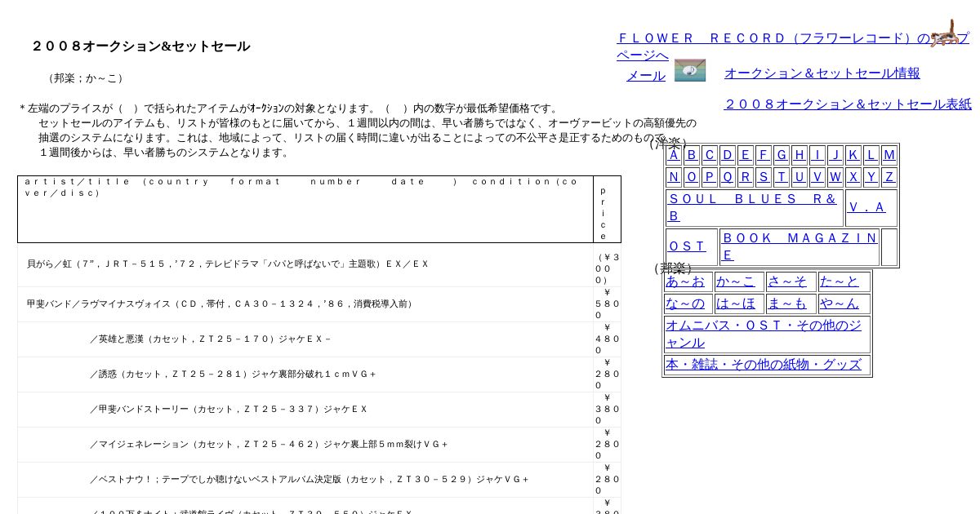The width and height of the screenshot is (980, 514).
Task: Click the cat animation icon at top right
Action: [x=945, y=33]
